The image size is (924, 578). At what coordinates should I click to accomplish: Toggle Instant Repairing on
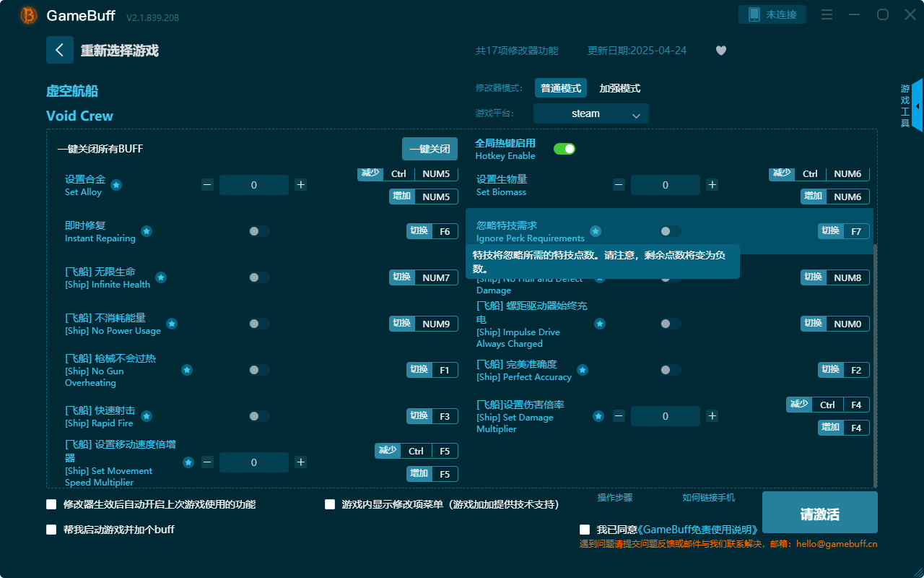tap(258, 231)
